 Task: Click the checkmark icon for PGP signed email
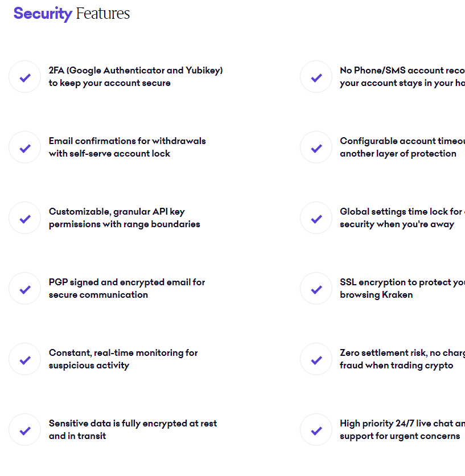point(25,289)
